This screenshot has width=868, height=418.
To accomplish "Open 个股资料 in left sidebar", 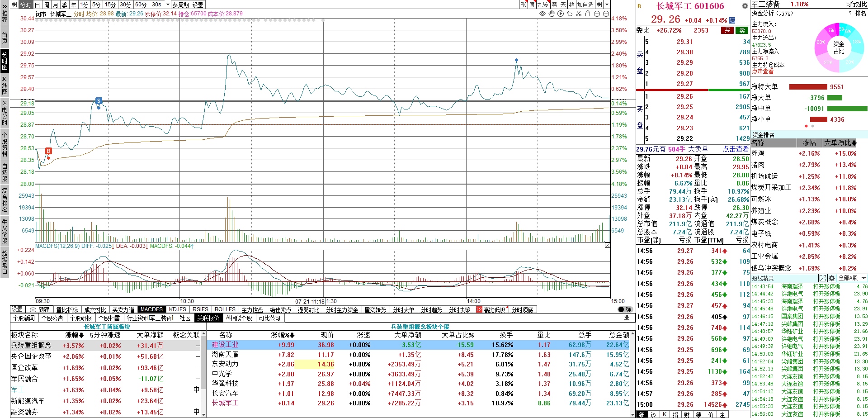I will tap(5, 144).
